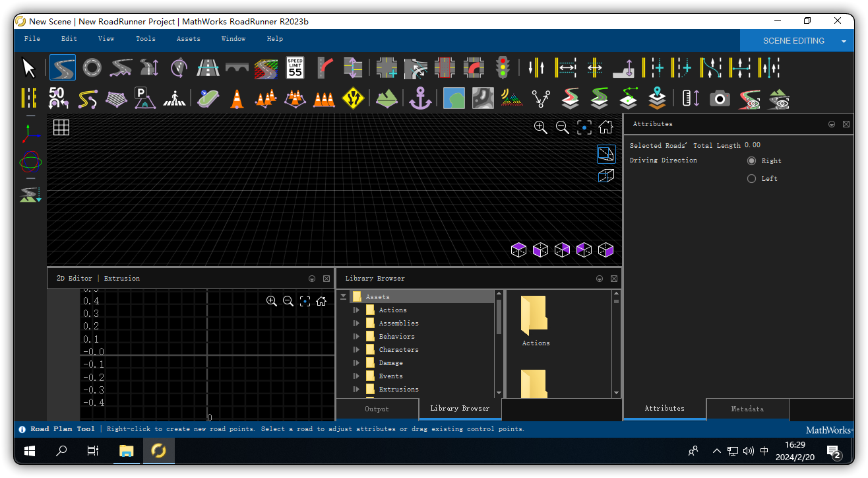Screen dimensions: 868x478
Task: Select the parking lot tool
Action: click(144, 99)
